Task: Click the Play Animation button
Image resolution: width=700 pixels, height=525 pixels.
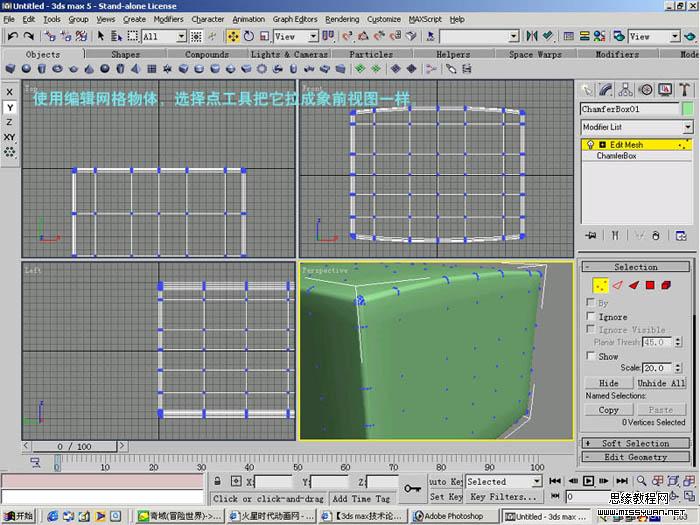Action: coord(588,481)
